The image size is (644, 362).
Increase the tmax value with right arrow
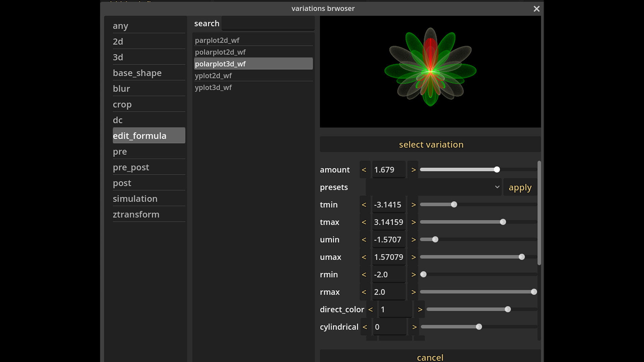tap(413, 222)
